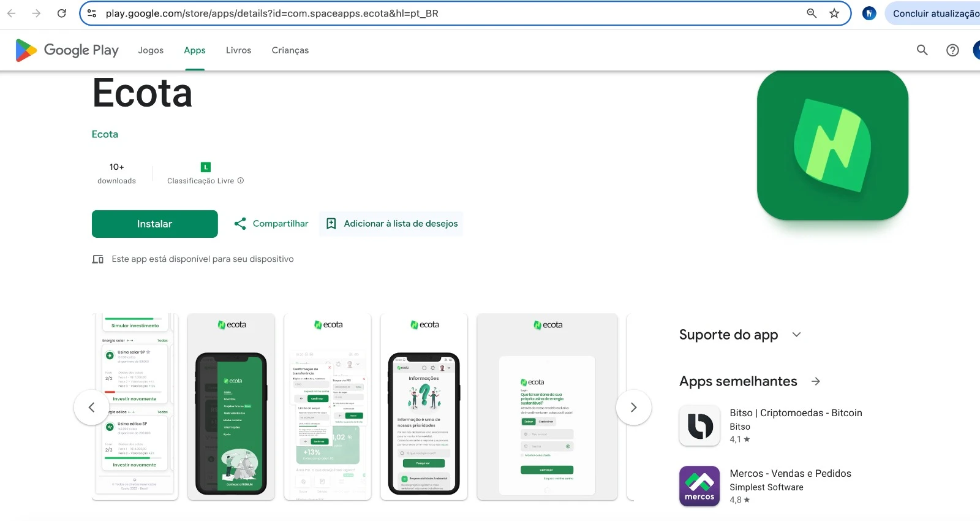Open the browser profile avatar
This screenshot has height=521, width=980.
(869, 13)
